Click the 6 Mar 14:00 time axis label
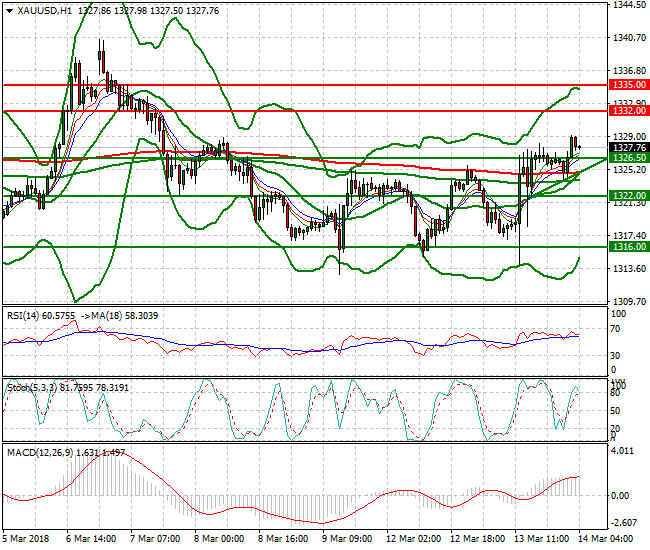 tap(91, 539)
